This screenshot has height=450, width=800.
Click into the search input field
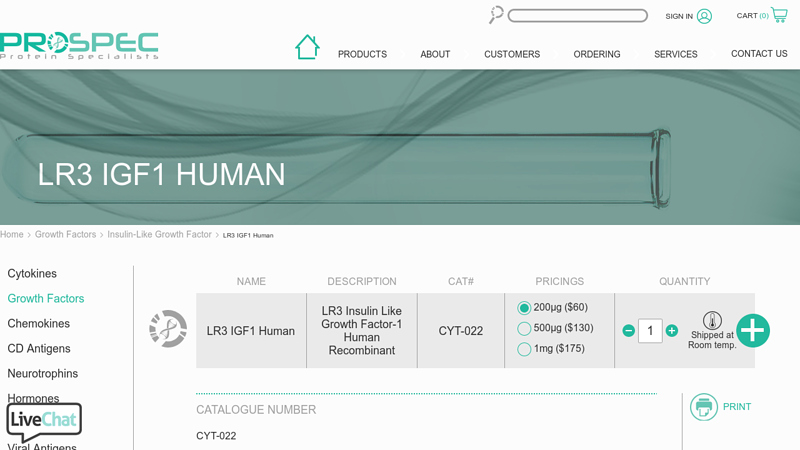pyautogui.click(x=577, y=16)
